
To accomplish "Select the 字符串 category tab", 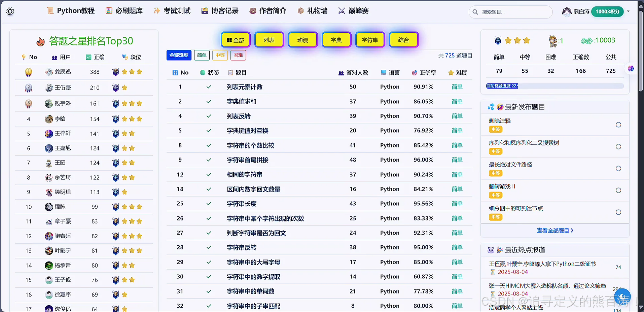I will click(x=370, y=40).
